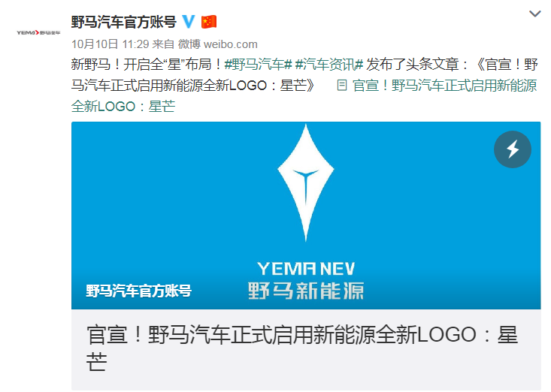Image resolution: width=551 pixels, height=392 pixels.
Task: Open the 官宣！野马汽车正式启用新能源 article link
Action: pos(444,86)
